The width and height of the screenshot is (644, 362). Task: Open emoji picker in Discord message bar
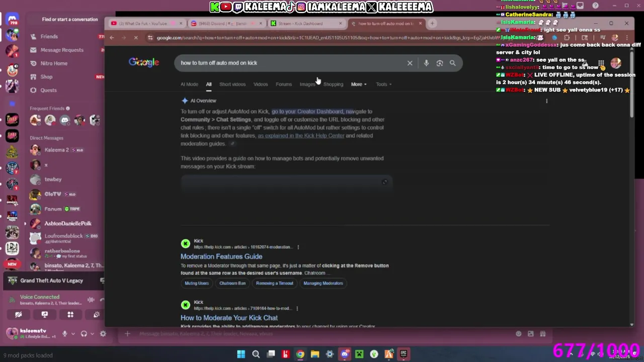pyautogui.click(x=518, y=334)
